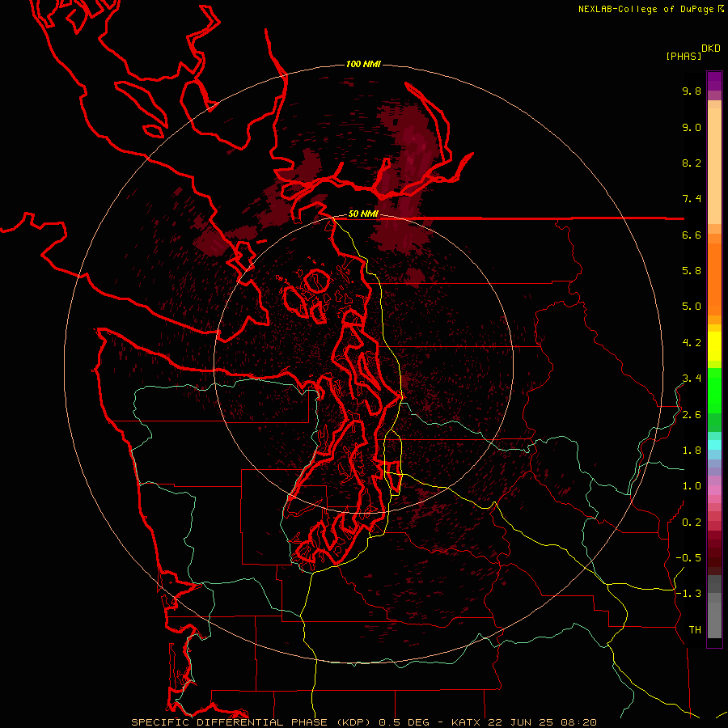Click the 1.0 scale value

coord(692,486)
